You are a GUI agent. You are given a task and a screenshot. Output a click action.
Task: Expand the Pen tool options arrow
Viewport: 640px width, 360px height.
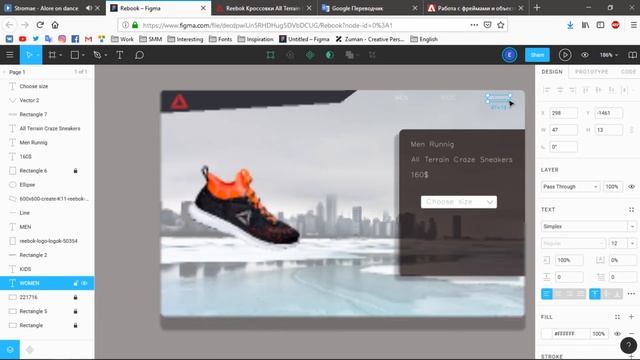(x=106, y=55)
